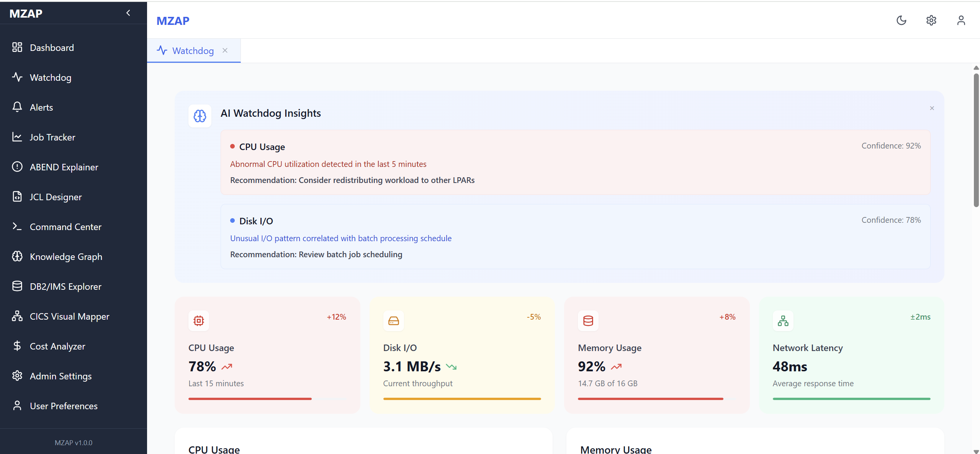Go to Alerts in the sidebar
This screenshot has width=980, height=454.
(41, 107)
